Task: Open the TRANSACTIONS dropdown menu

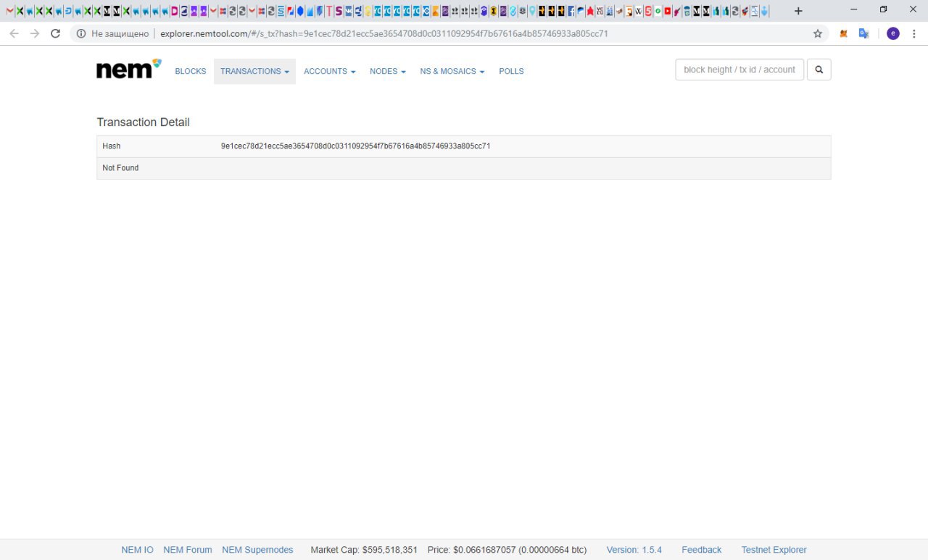Action: [x=254, y=71]
